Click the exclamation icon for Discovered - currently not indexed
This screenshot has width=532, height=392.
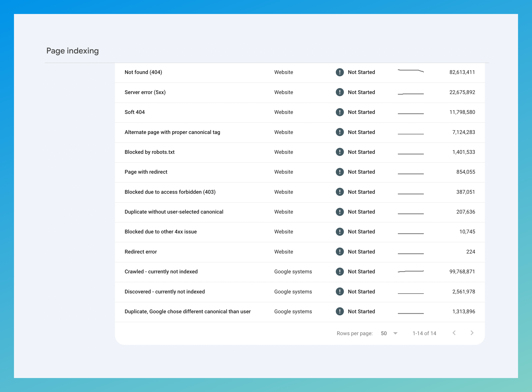340,291
